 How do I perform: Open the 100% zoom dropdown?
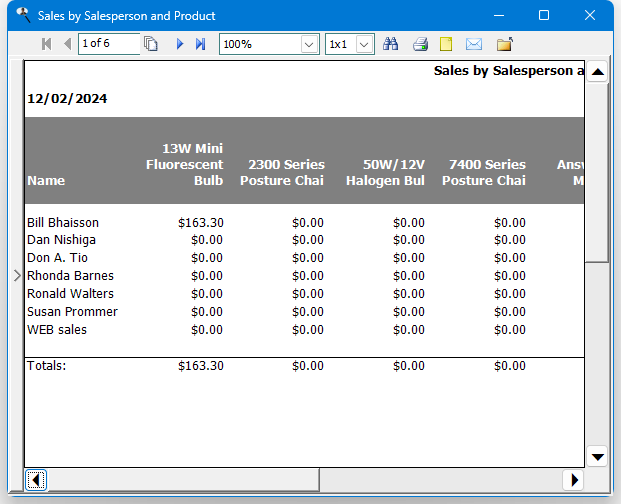[x=309, y=44]
